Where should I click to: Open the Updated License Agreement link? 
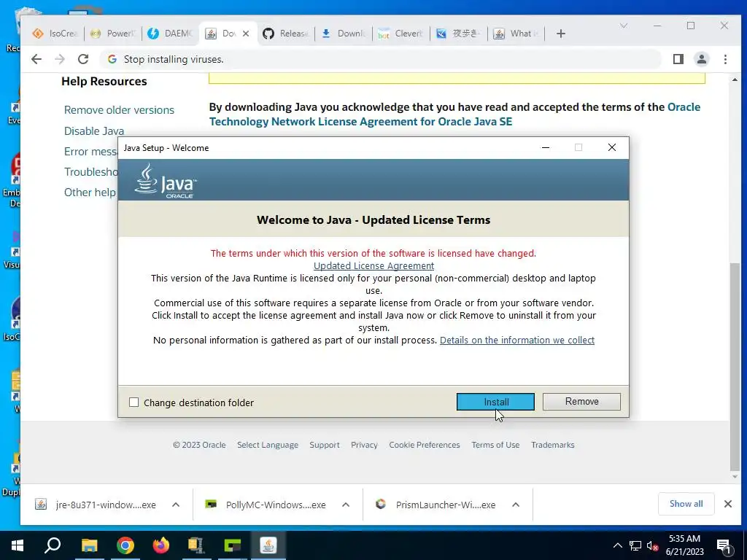pos(373,265)
